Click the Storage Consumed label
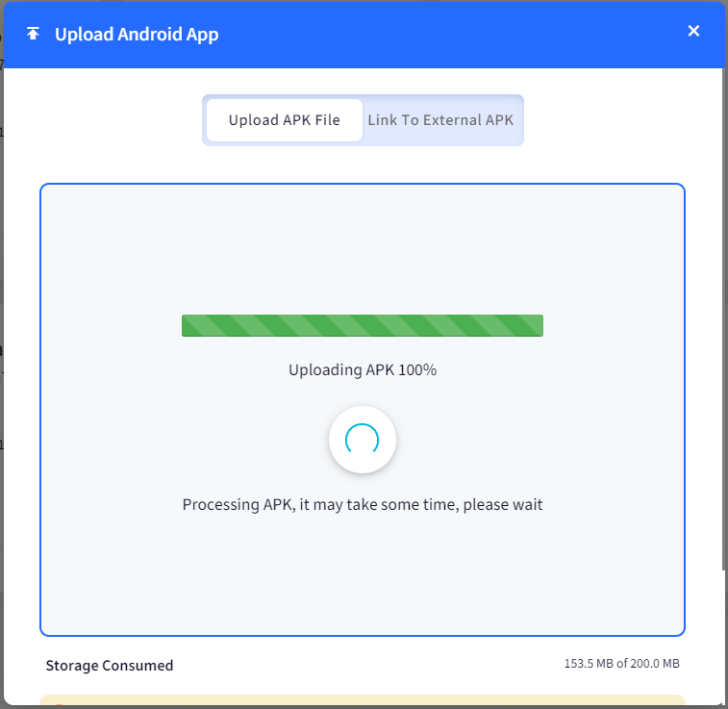 (109, 666)
